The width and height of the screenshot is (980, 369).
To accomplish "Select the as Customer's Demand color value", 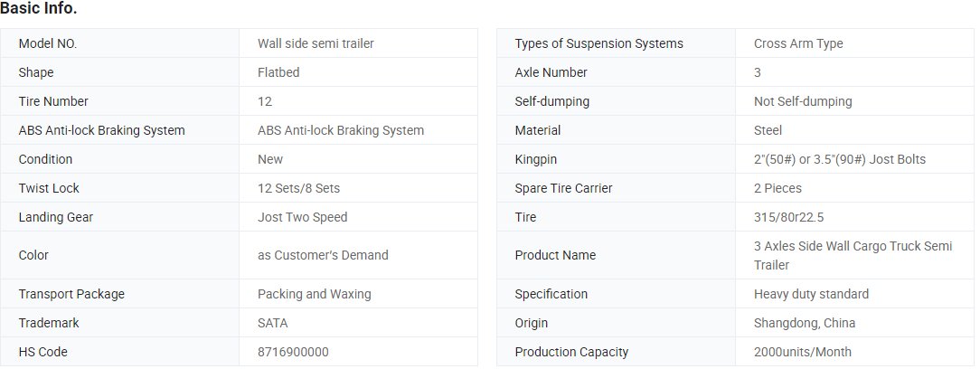I will (x=323, y=255).
